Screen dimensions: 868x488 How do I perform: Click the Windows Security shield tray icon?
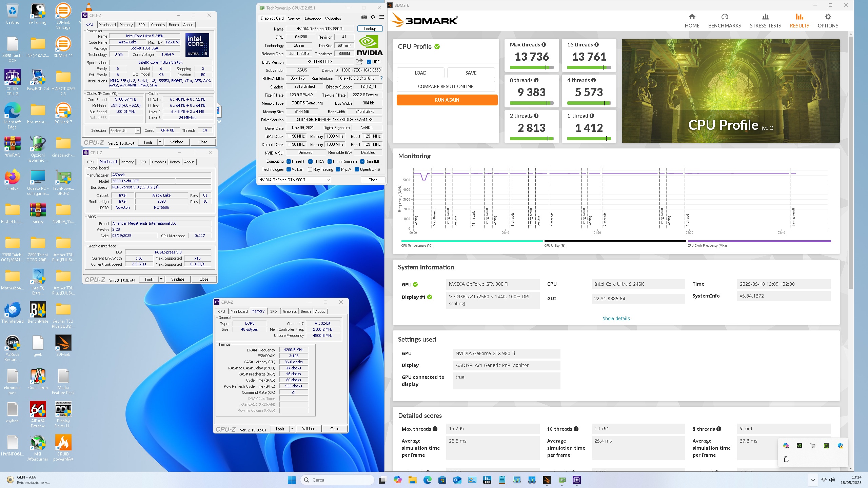point(840,446)
